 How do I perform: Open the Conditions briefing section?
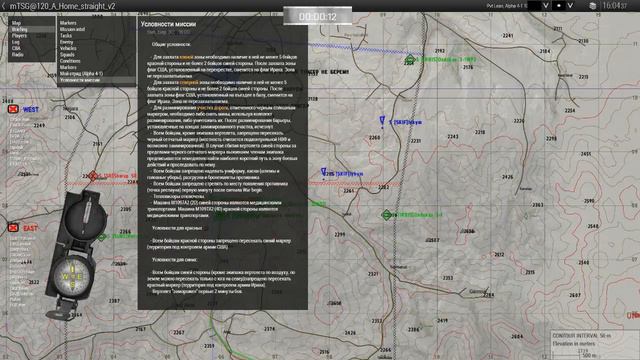[70, 61]
